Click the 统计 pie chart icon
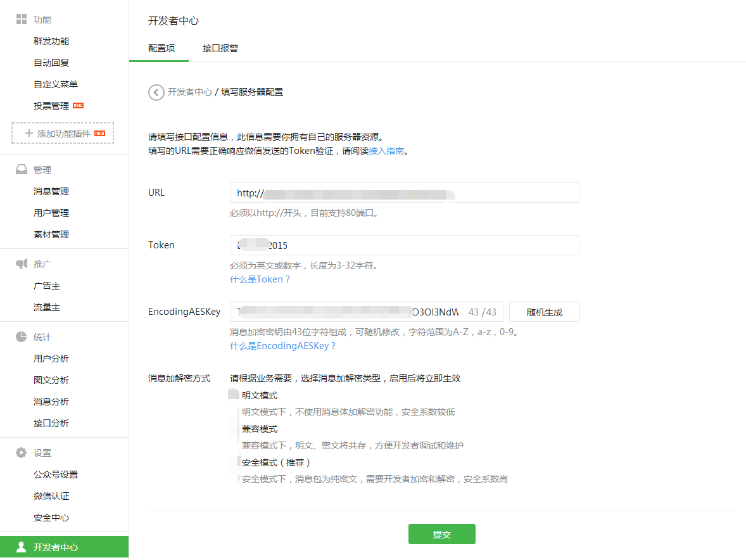The height and width of the screenshot is (560, 746). point(22,337)
